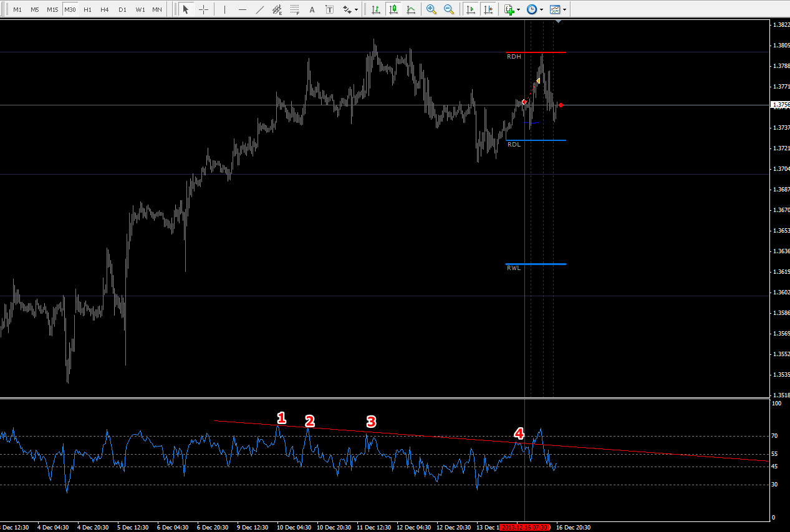
Task: Toggle chart shift
Action: (488, 9)
